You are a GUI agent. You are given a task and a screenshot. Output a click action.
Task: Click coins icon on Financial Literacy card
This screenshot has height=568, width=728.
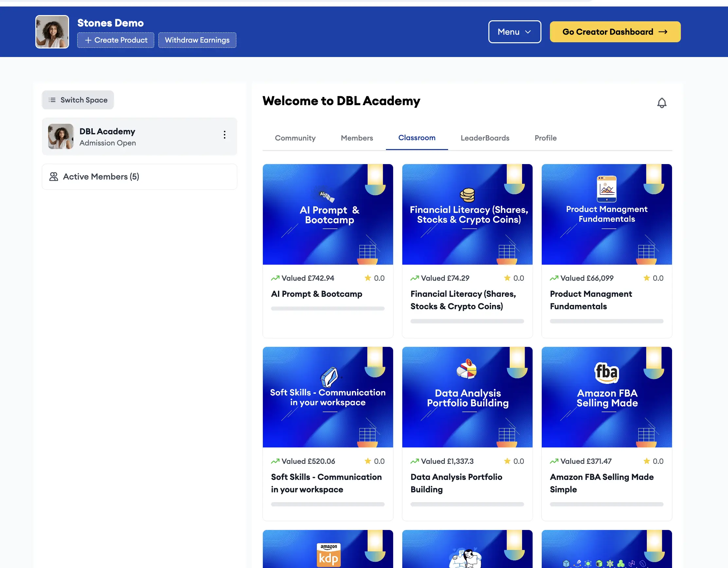click(467, 195)
